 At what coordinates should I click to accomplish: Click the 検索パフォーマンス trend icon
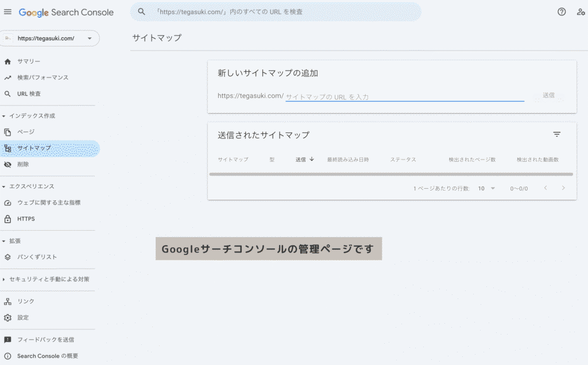coord(7,77)
